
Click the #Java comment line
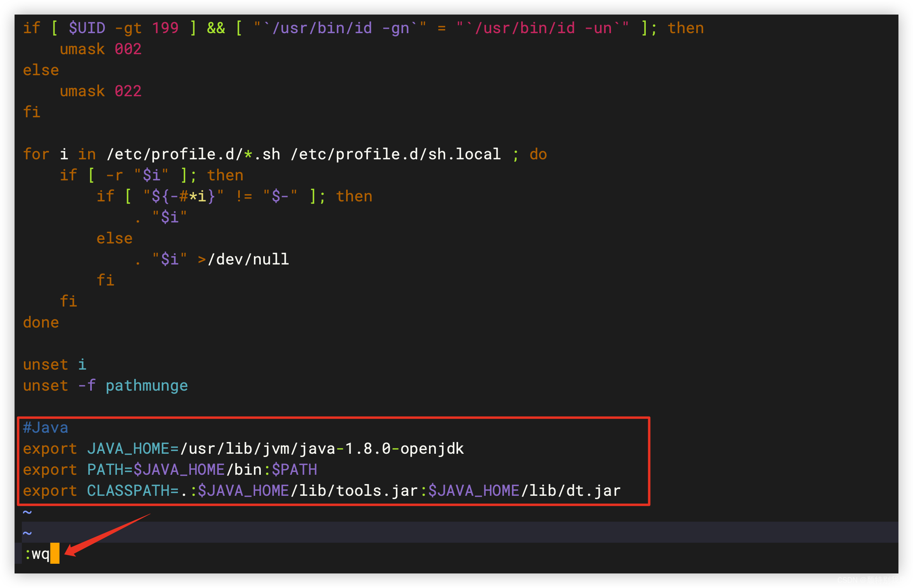(45, 428)
